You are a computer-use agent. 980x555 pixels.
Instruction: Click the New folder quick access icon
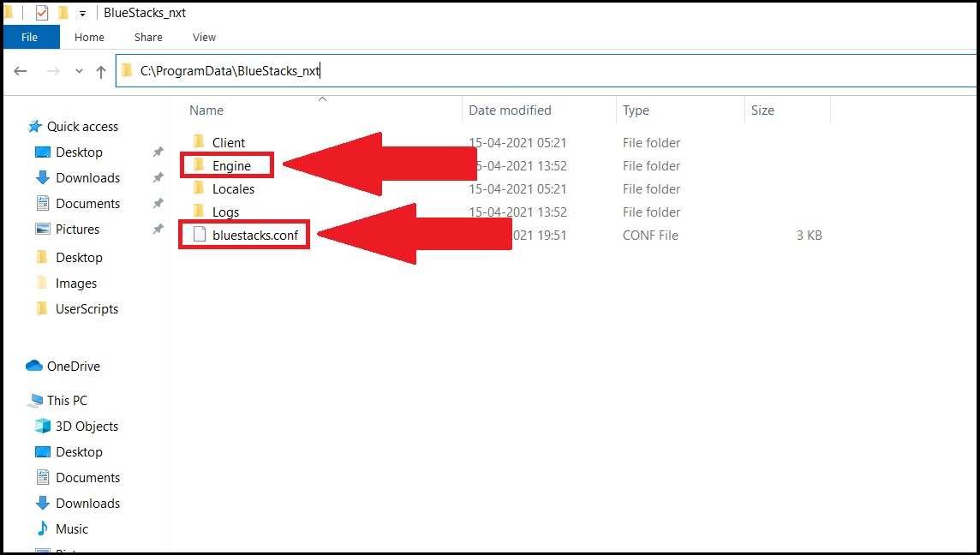tap(63, 13)
